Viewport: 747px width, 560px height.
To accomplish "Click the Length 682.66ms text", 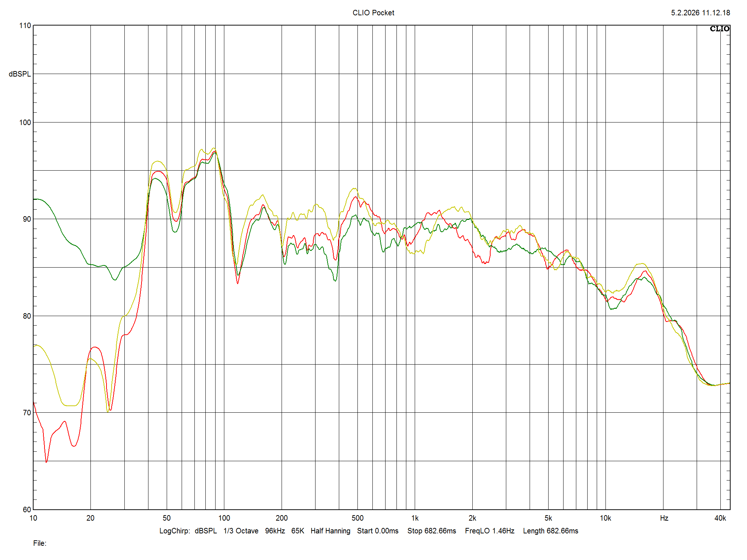I will (550, 531).
